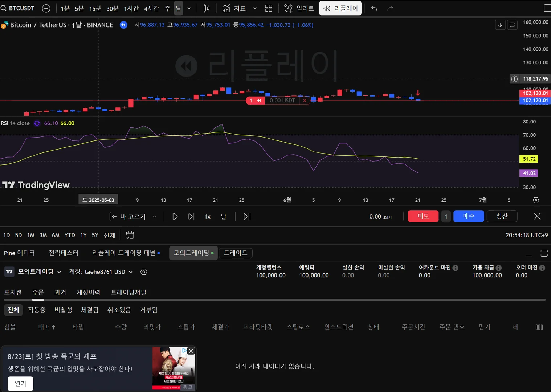
Task: Open the date range calendar icon
Action: tap(130, 235)
